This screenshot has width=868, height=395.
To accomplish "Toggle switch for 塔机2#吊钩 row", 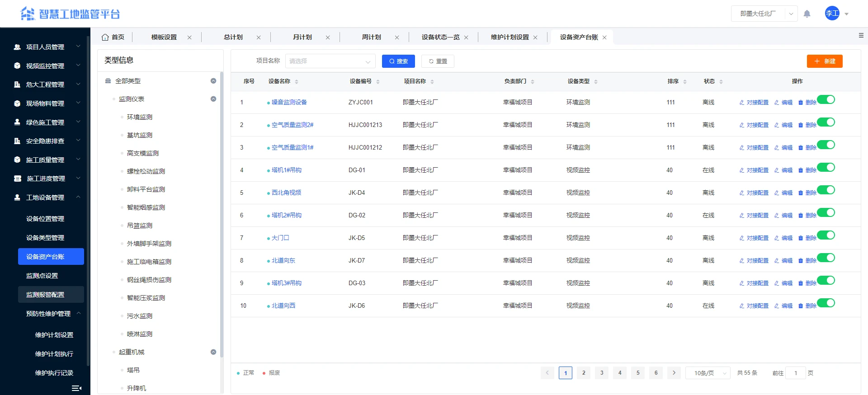I will (x=826, y=212).
